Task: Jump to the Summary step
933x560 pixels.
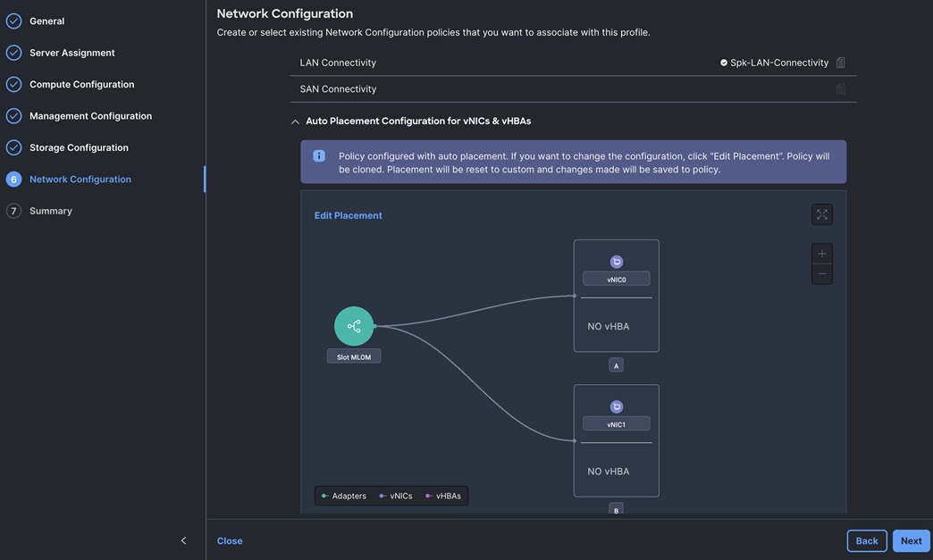Action: (x=51, y=211)
